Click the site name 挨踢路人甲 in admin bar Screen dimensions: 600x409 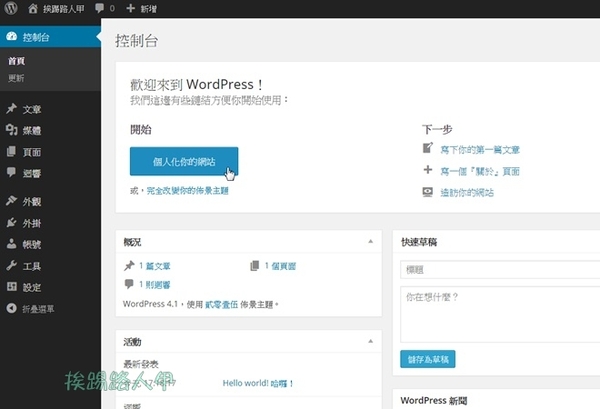pos(64,8)
